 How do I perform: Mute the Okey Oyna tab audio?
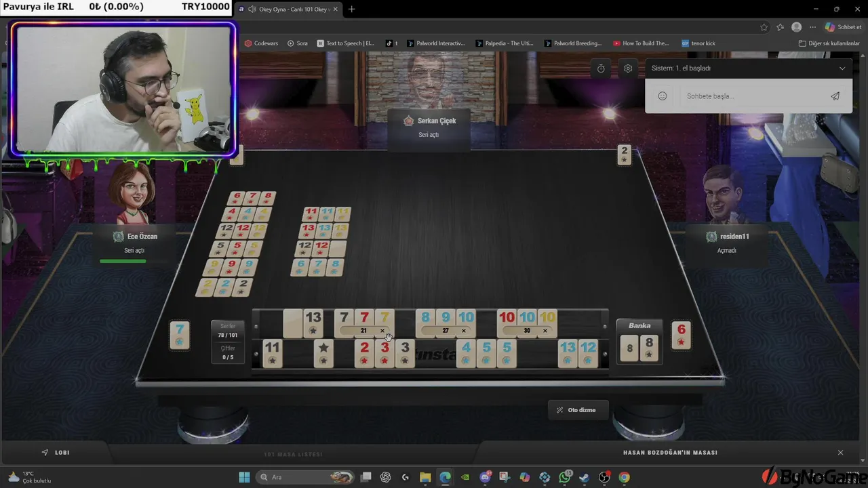[x=252, y=9]
